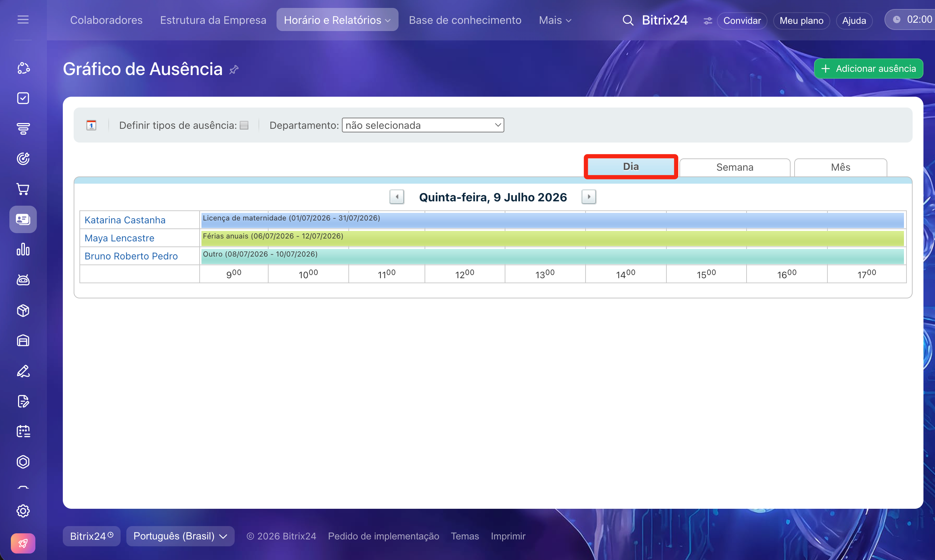Switch to the Semana view tab
The image size is (935, 560).
pyautogui.click(x=735, y=167)
